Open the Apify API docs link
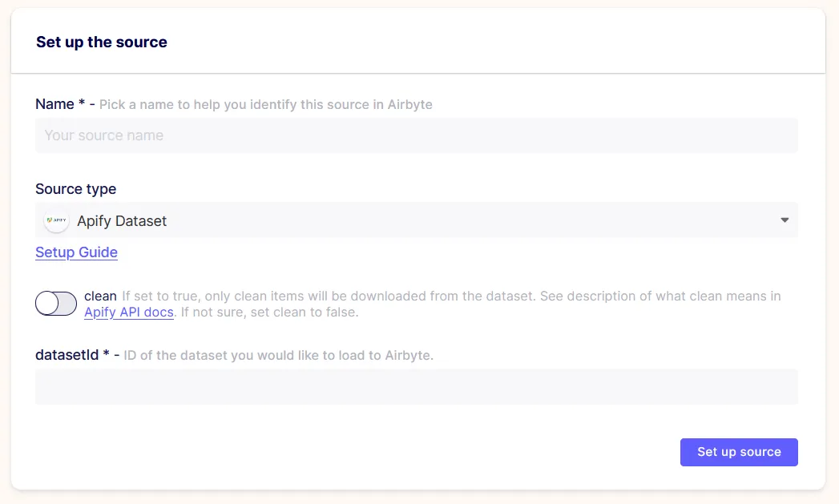 (x=129, y=312)
